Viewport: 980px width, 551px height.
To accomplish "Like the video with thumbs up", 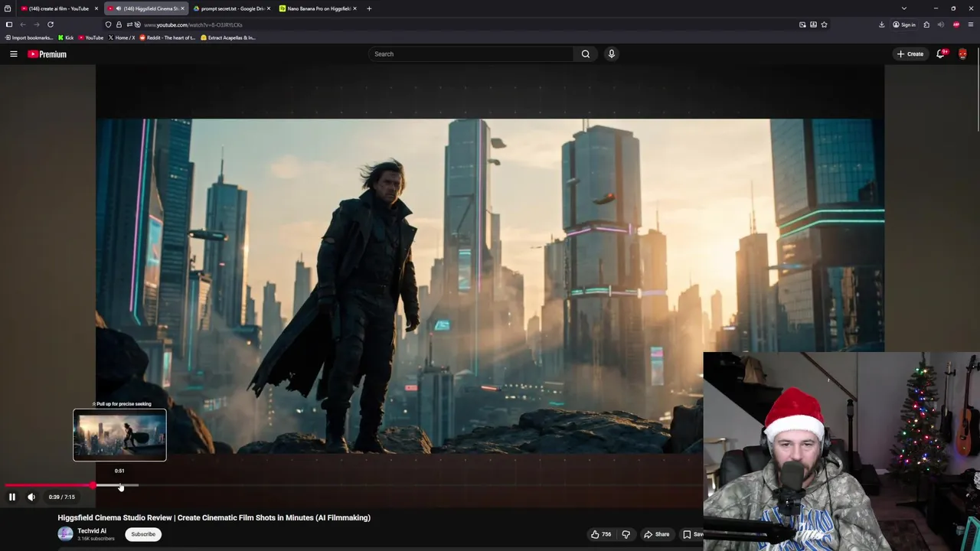I will 600,534.
